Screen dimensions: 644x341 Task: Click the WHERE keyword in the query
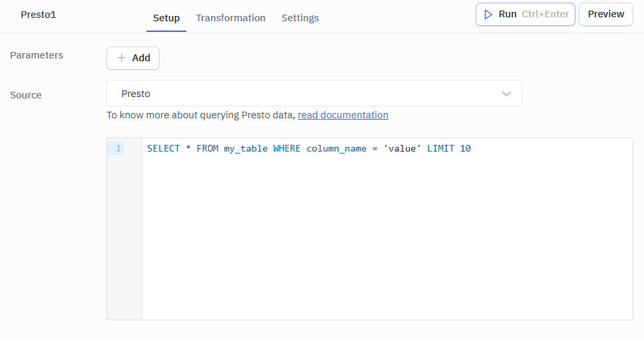tap(287, 148)
